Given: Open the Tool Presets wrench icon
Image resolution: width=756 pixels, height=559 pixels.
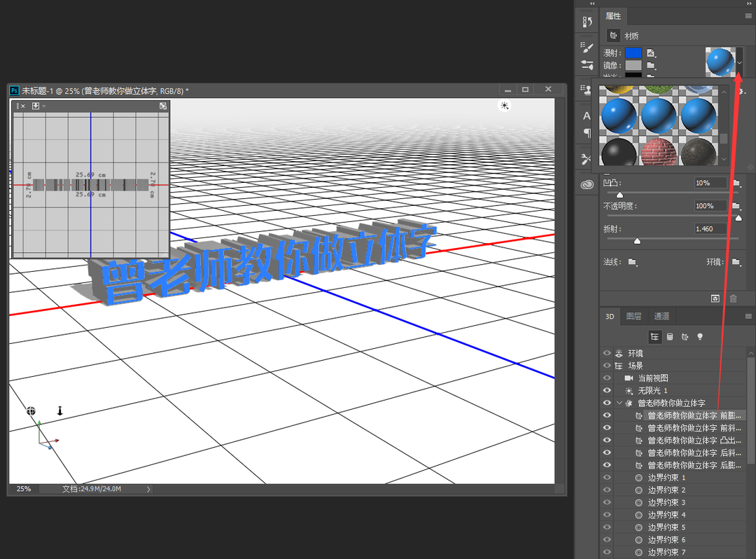Looking at the screenshot, I should [x=587, y=159].
